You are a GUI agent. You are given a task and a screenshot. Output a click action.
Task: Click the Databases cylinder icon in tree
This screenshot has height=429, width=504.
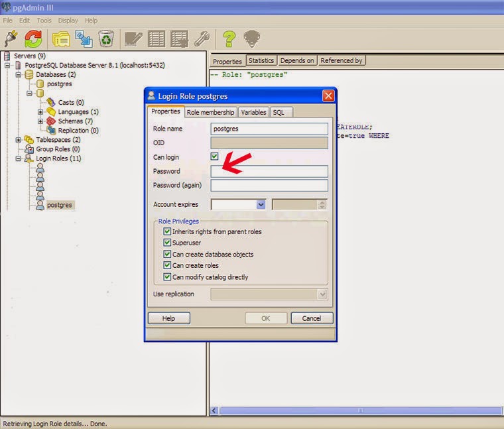[29, 74]
